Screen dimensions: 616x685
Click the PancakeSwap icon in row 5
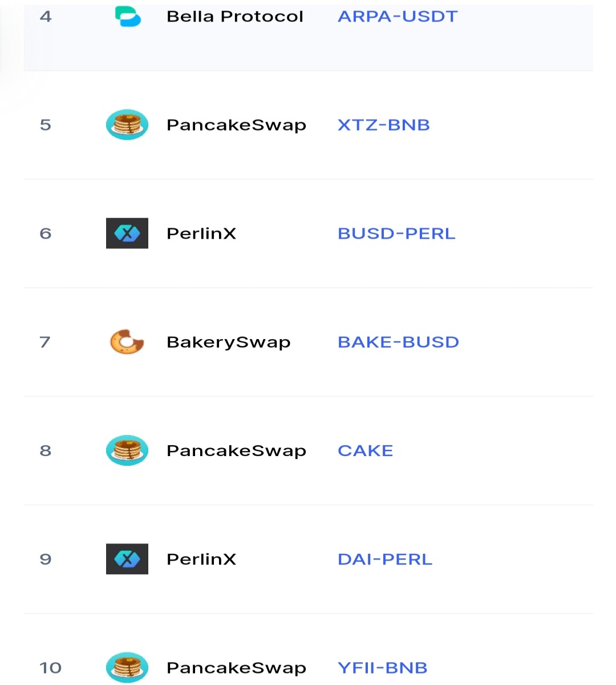coord(127,124)
